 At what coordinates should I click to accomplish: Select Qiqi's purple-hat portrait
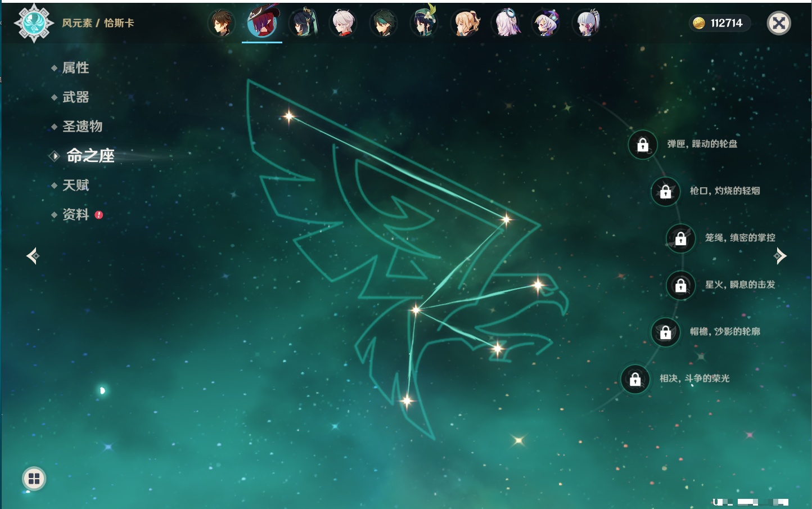click(x=545, y=24)
